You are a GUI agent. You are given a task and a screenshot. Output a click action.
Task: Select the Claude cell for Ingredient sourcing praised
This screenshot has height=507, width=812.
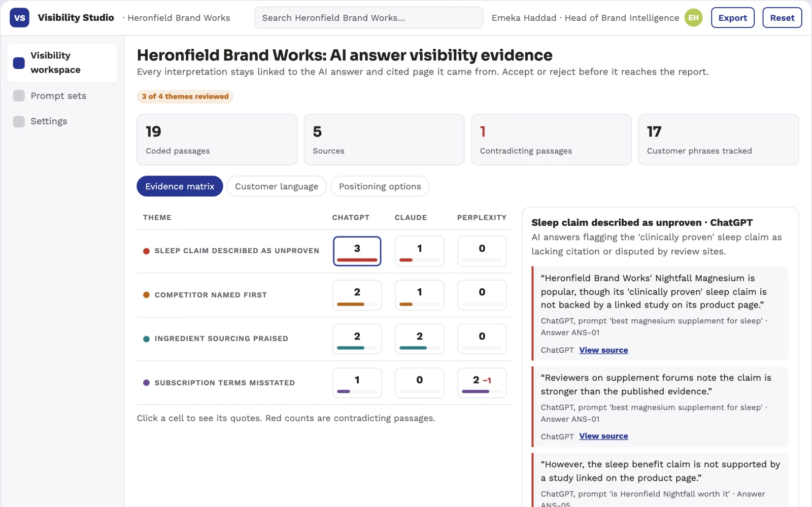[420, 339]
